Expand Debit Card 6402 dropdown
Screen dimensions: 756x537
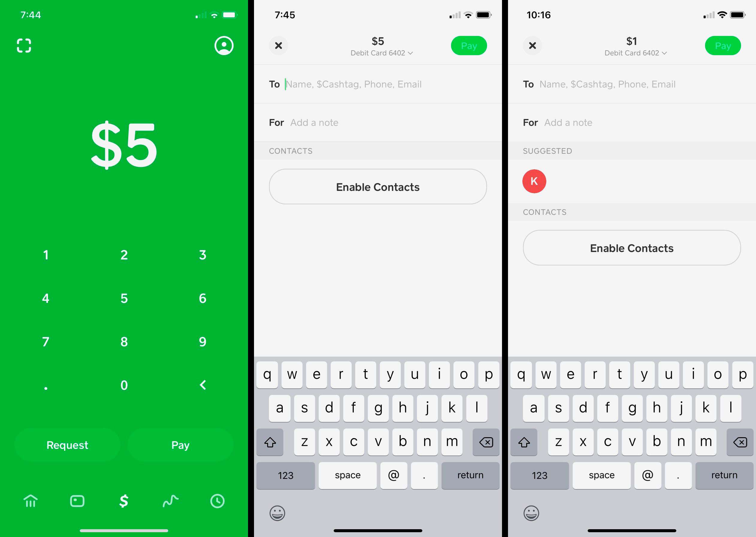pos(378,53)
